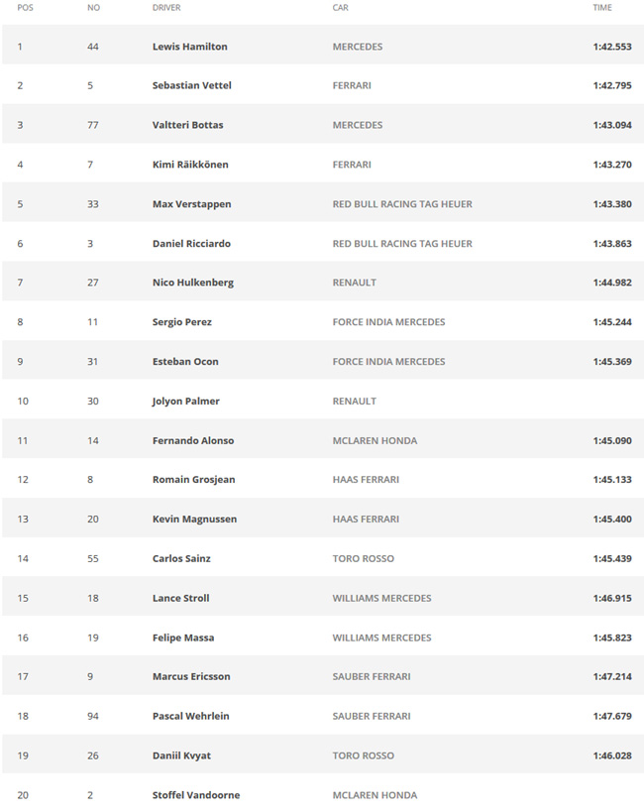Open Romain Grosjean driver entry

(x=193, y=480)
